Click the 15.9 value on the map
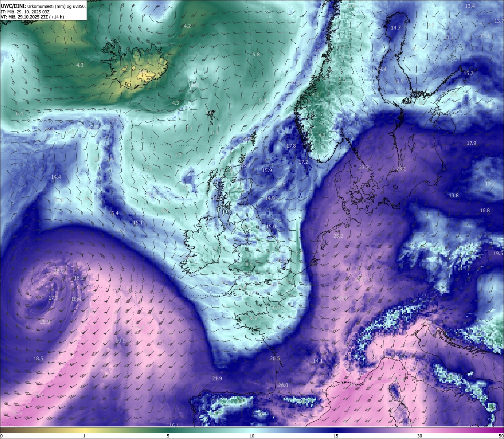 click(x=267, y=170)
